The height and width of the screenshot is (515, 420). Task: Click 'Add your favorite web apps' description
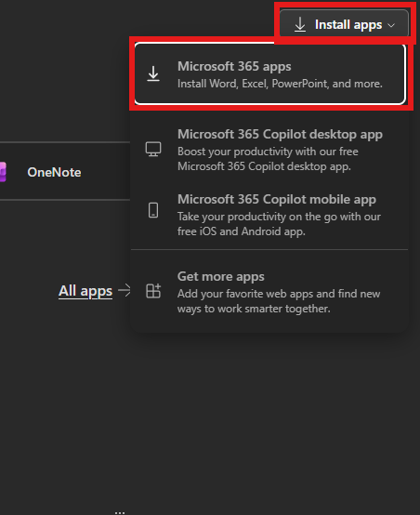(279, 301)
